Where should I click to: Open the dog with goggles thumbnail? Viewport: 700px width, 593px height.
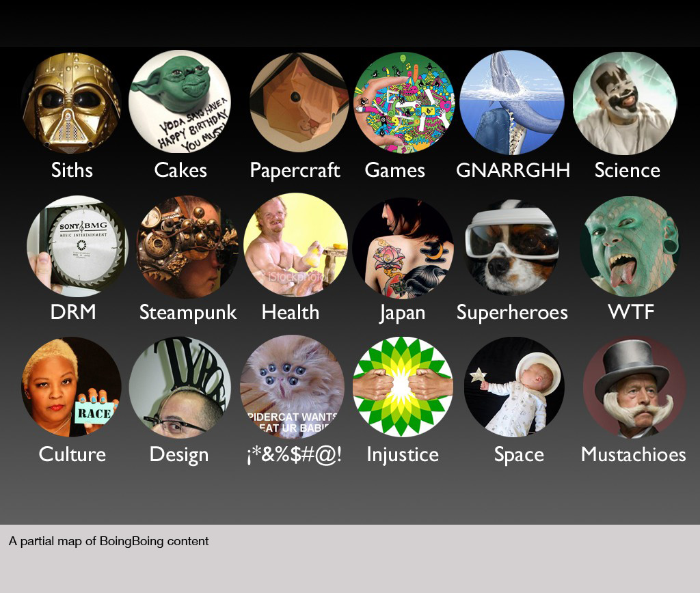click(x=511, y=247)
